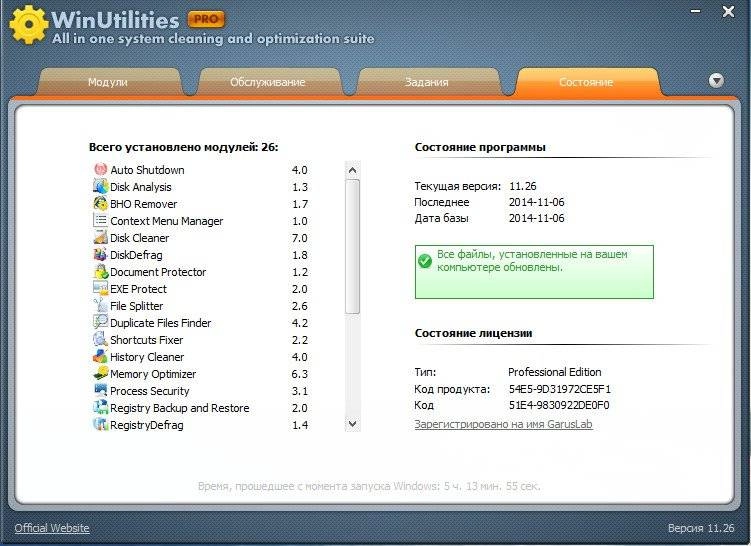The height and width of the screenshot is (546, 751).
Task: Open the Official Website link
Action: (x=52, y=528)
